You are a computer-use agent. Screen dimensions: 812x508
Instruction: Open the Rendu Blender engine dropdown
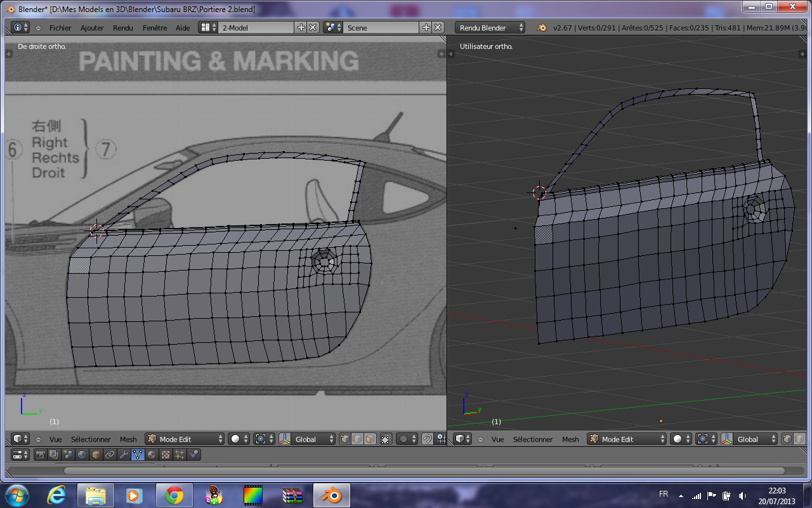490,27
